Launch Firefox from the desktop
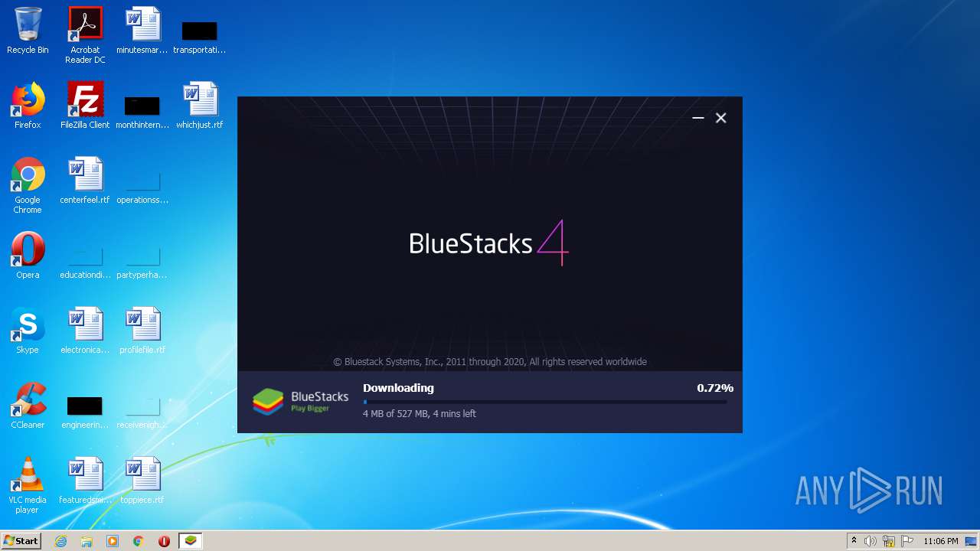Viewport: 980px width, 551px height. point(28,106)
